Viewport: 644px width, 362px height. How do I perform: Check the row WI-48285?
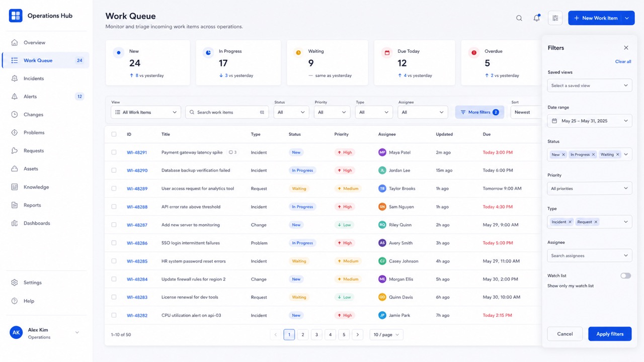pos(114,261)
